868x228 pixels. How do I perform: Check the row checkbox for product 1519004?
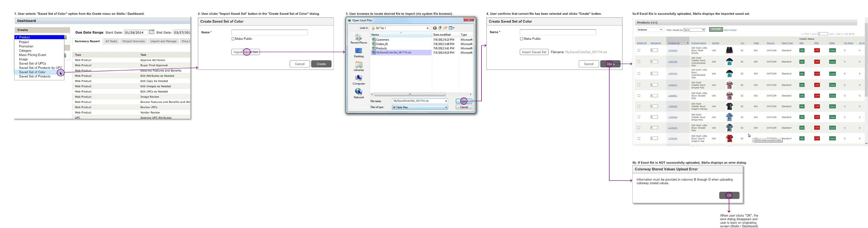[639, 50]
